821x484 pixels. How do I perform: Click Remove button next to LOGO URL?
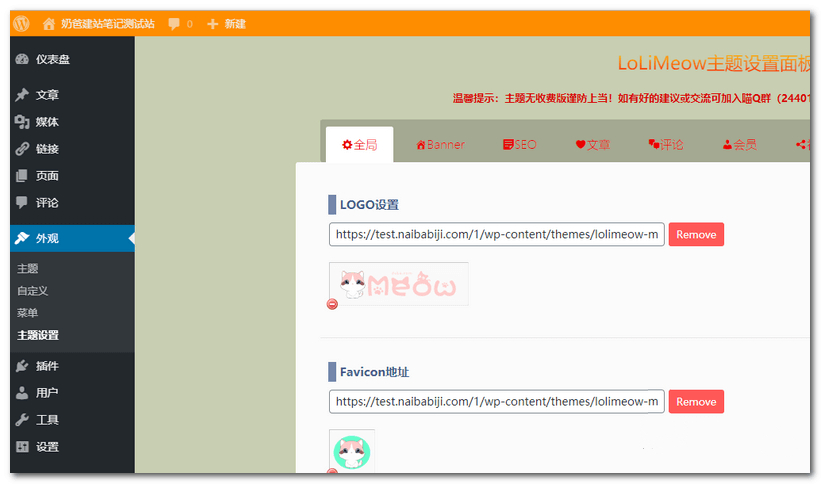(x=696, y=234)
